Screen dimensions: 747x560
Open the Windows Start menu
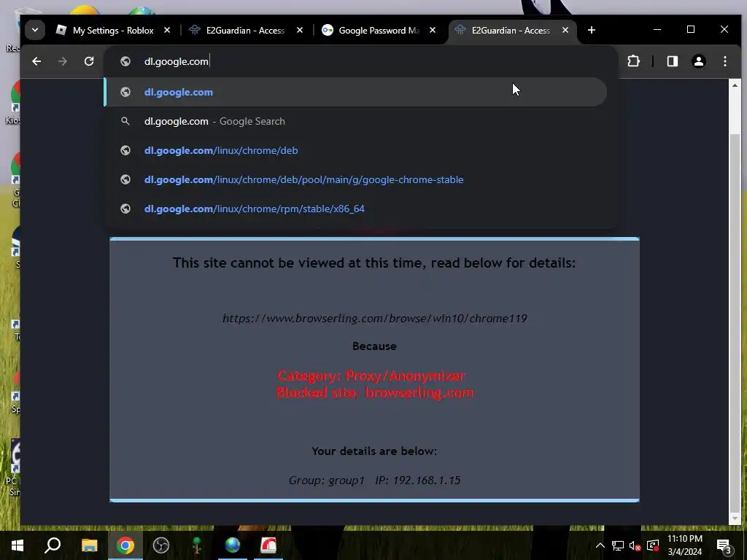[x=18, y=545]
